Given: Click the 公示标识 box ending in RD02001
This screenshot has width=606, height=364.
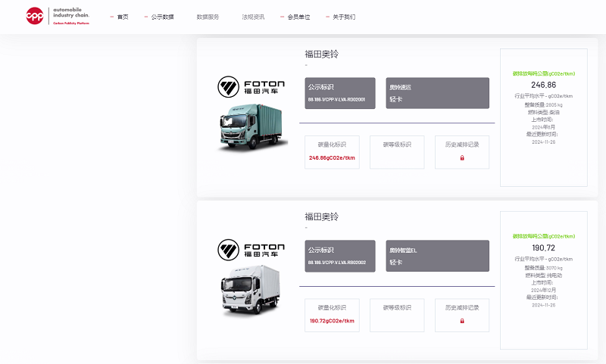Looking at the screenshot, I should pos(340,93).
